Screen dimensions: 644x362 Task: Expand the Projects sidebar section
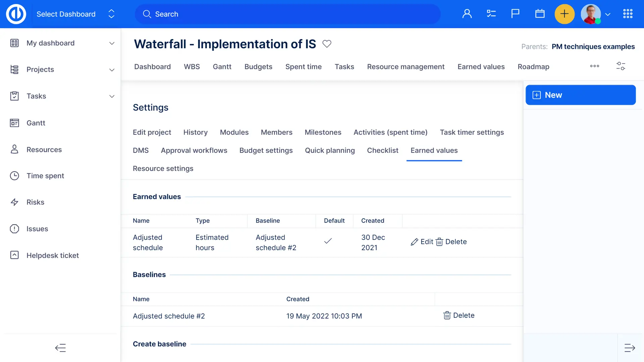pyautogui.click(x=112, y=70)
